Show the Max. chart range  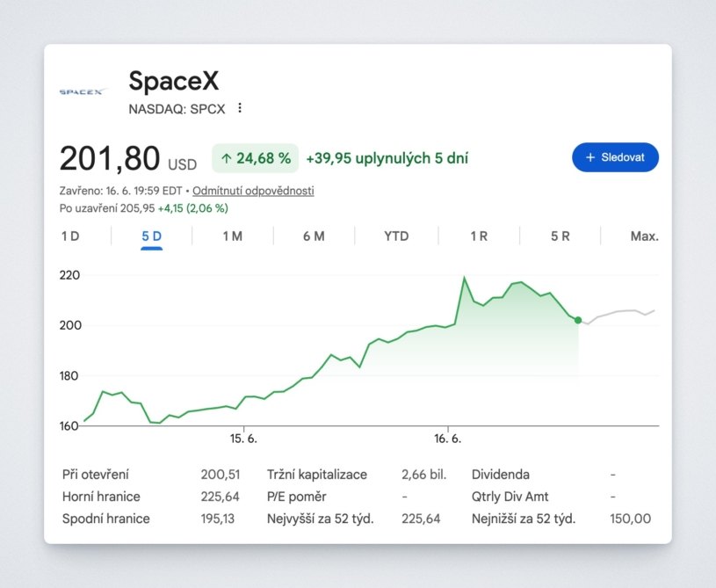click(x=644, y=236)
